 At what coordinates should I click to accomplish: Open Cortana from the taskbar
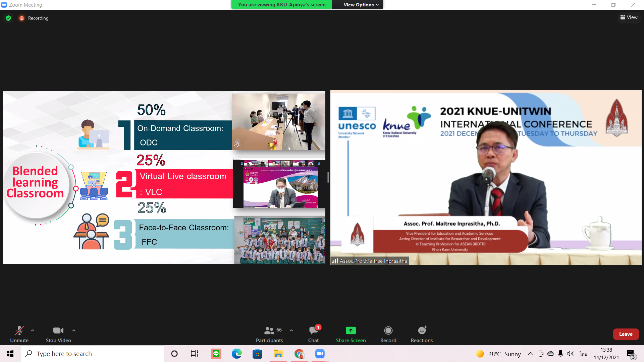[x=174, y=354]
